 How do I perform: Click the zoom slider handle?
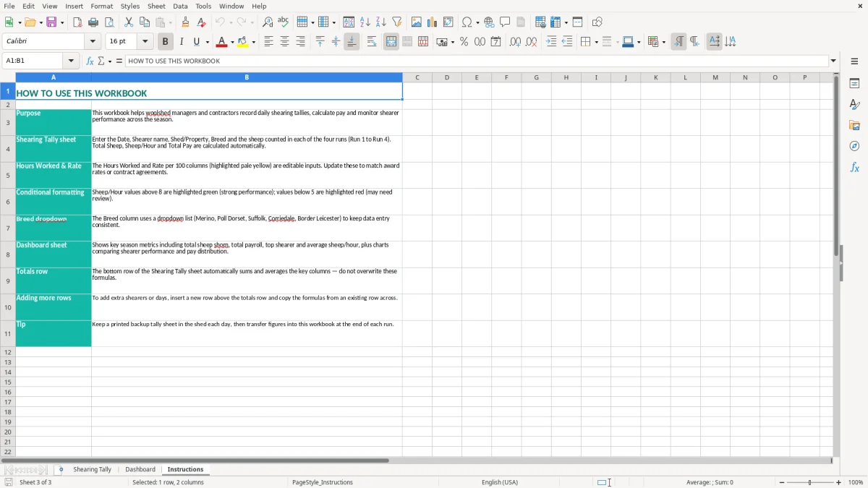[x=810, y=482]
